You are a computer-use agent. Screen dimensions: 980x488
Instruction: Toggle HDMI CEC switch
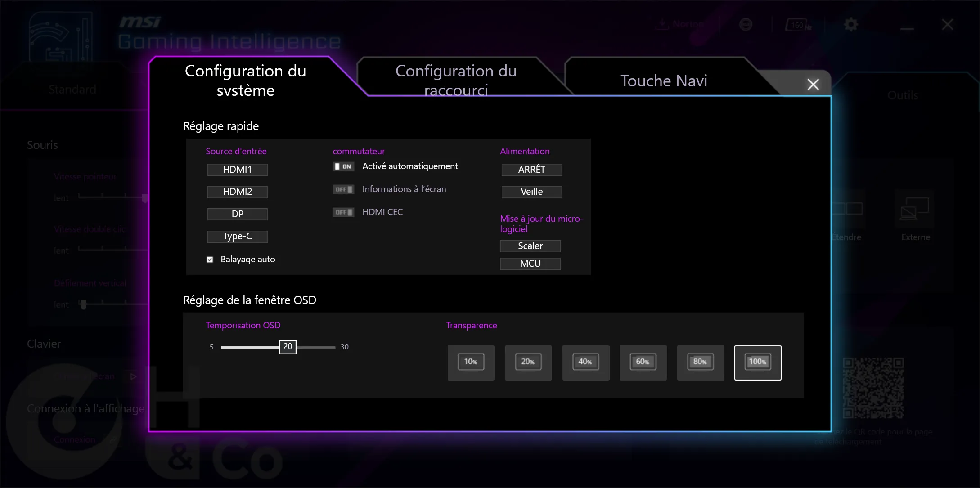coord(343,212)
